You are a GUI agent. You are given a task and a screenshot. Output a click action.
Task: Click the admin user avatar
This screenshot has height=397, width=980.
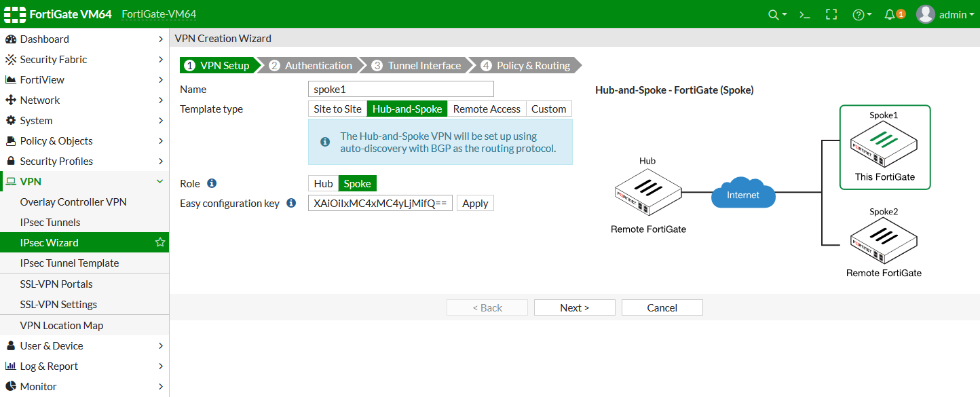926,14
